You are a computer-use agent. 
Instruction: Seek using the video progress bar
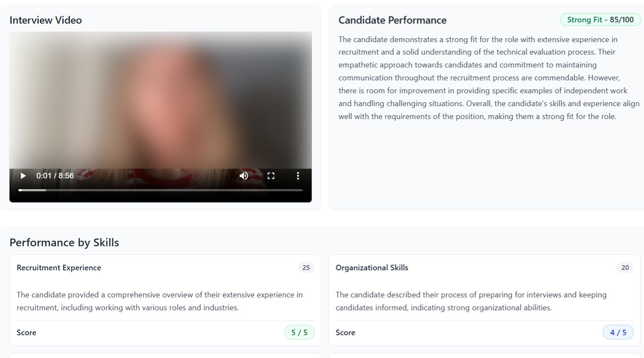click(160, 190)
